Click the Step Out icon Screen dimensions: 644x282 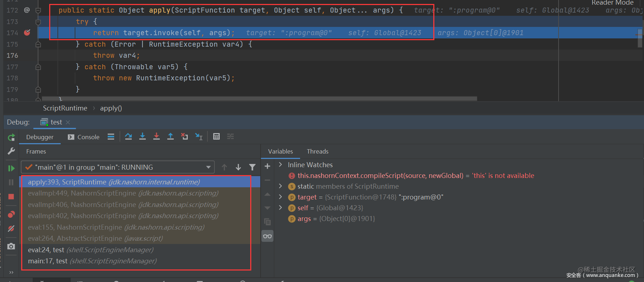pyautogui.click(x=171, y=136)
